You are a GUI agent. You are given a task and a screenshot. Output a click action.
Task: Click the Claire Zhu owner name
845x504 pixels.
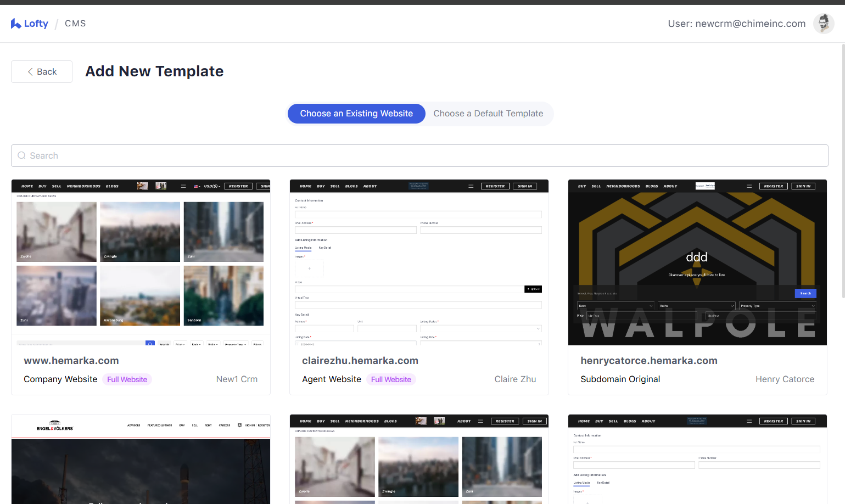(x=515, y=379)
